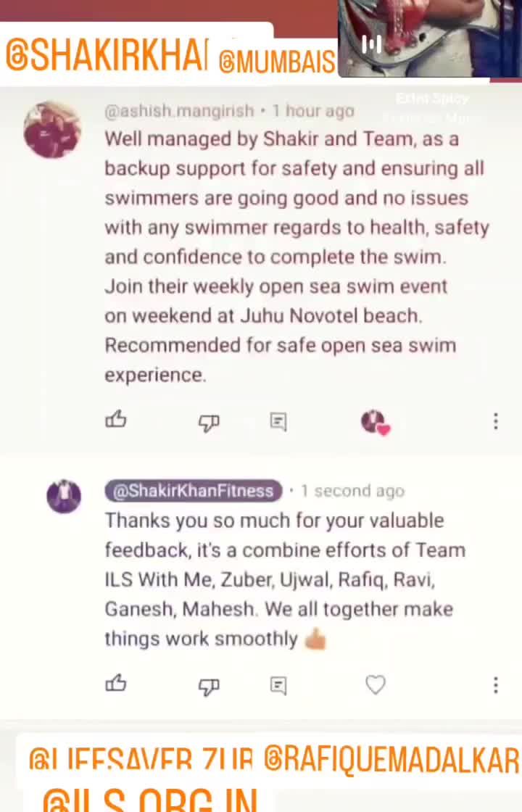Toggle the heart on ShakirKhanFitness reply
This screenshot has height=812, width=522.
(376, 684)
